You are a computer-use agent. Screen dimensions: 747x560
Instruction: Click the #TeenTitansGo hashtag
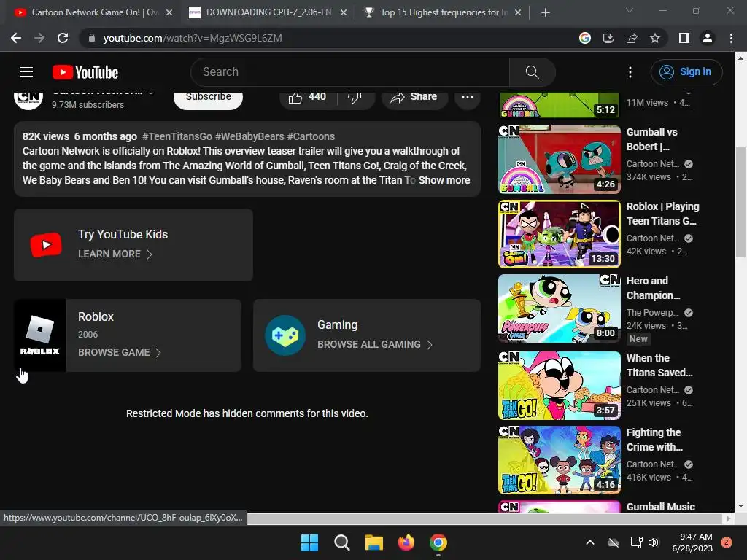[x=177, y=136]
